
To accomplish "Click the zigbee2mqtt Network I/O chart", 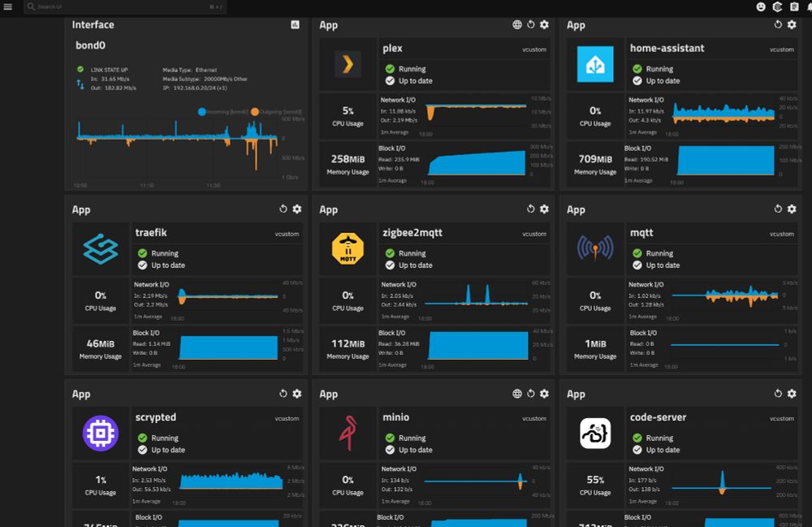I will click(x=476, y=295).
